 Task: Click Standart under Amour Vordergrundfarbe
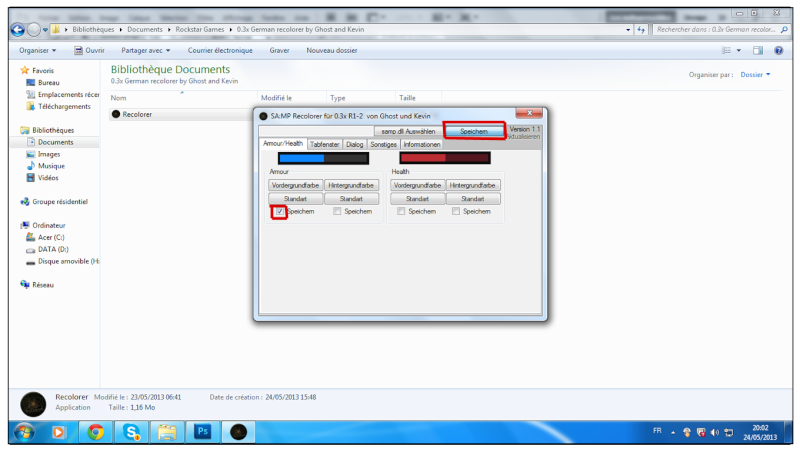[x=295, y=199]
